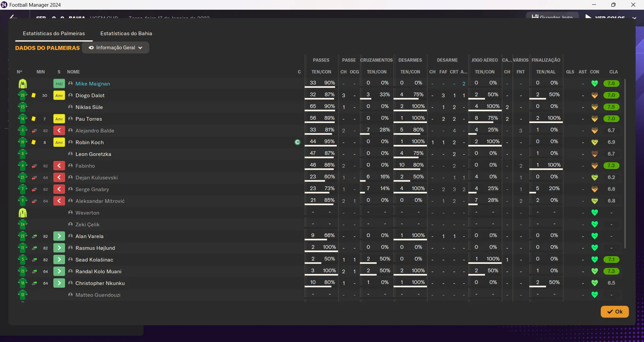
Task: Click the person icon beside Fabinho
Action: coord(70,166)
